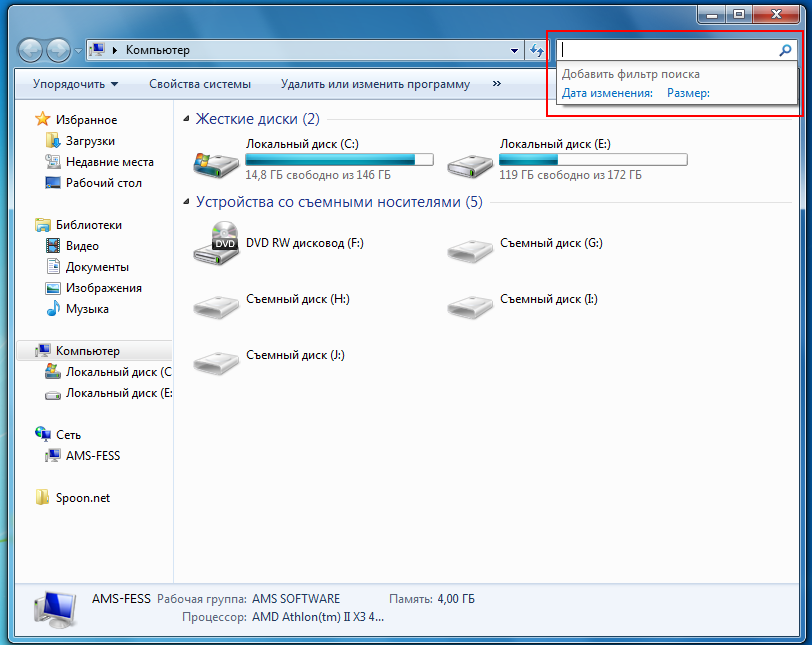Image resolution: width=812 pixels, height=645 pixels.
Task: Minimize the Explorer window
Action: [712, 14]
